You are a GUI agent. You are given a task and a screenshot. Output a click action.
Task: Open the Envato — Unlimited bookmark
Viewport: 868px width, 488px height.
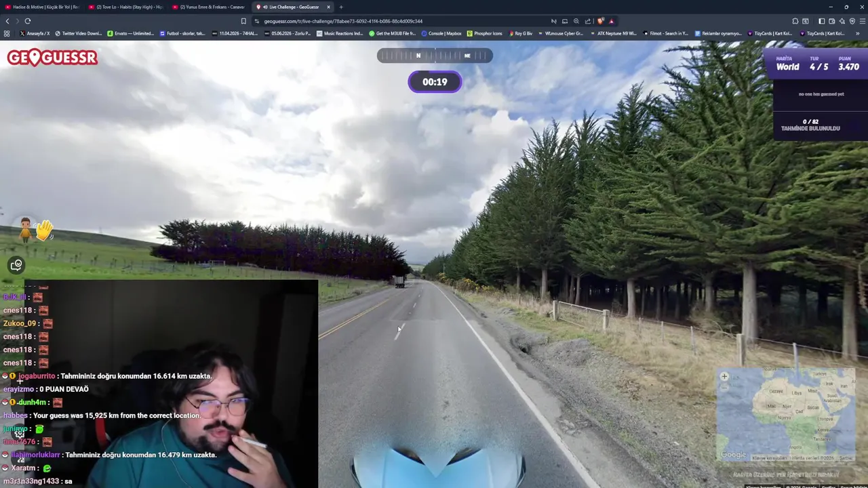tap(130, 33)
